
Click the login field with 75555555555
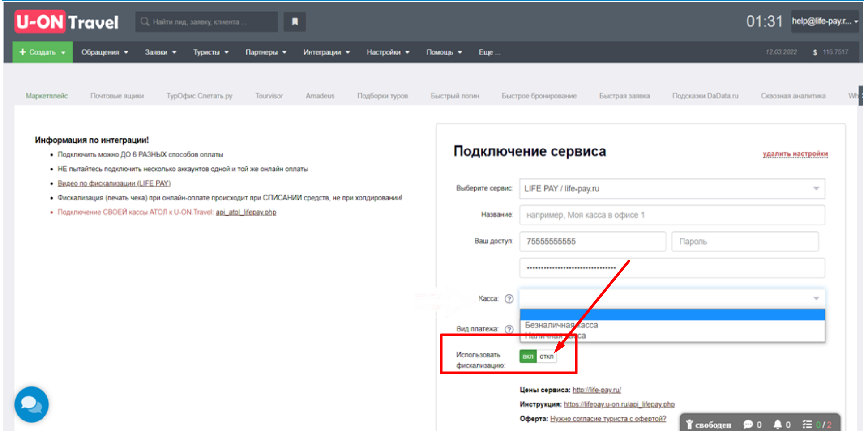[593, 242]
